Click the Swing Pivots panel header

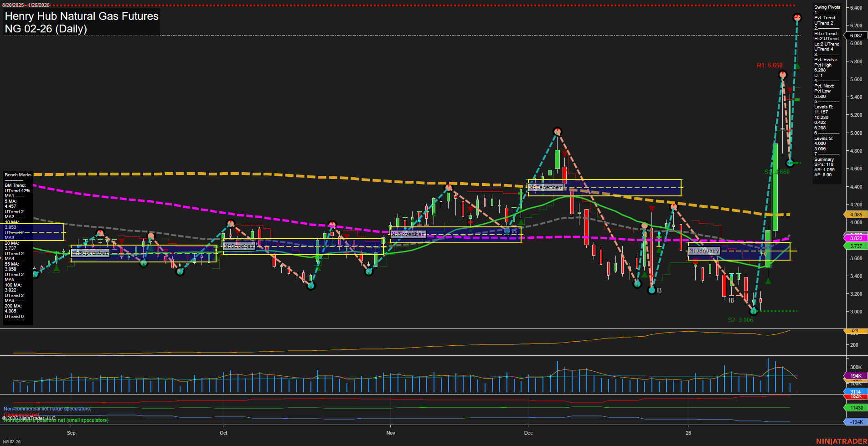827,7
